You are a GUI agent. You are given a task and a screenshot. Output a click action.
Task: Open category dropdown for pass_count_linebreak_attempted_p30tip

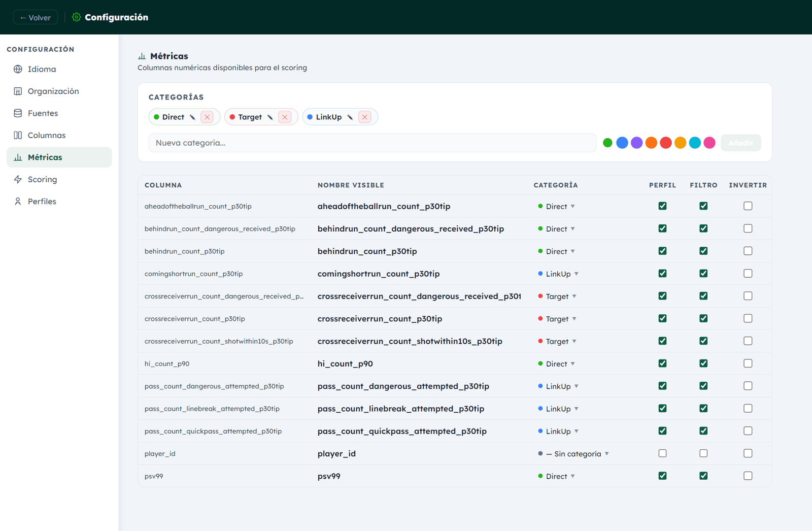click(558, 409)
